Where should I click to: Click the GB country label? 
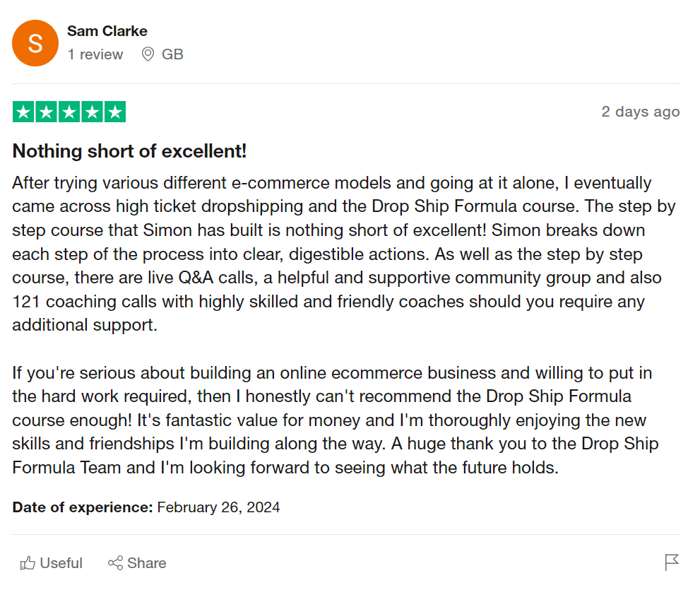pos(172,54)
